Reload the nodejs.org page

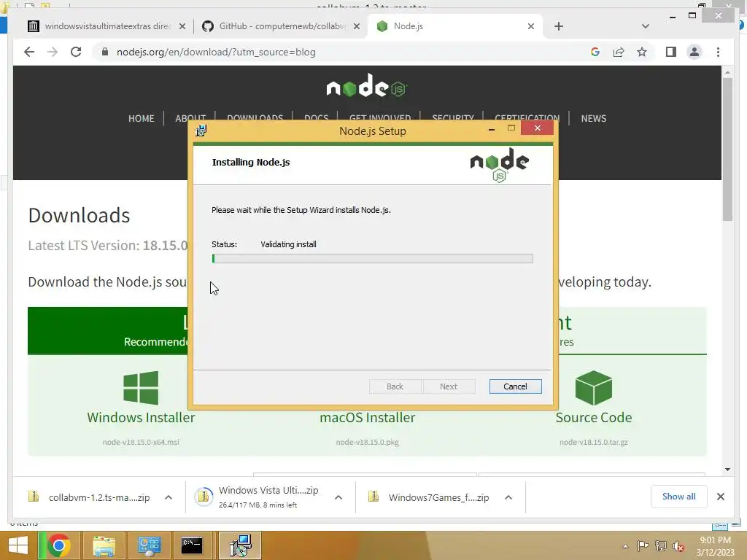point(76,52)
